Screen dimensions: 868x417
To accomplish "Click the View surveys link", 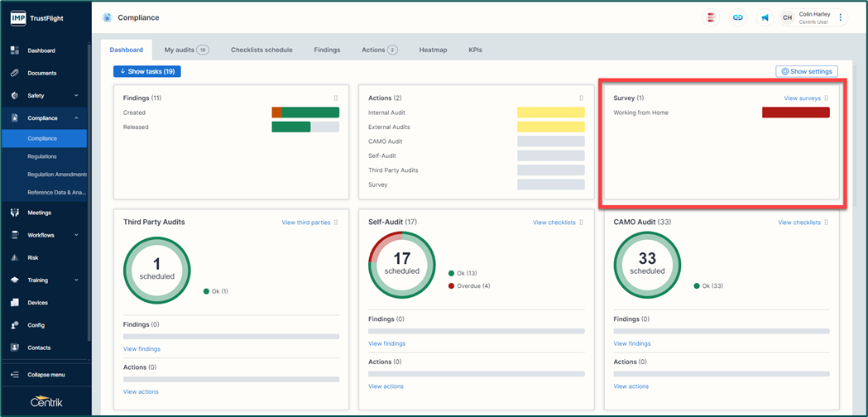I will (802, 98).
